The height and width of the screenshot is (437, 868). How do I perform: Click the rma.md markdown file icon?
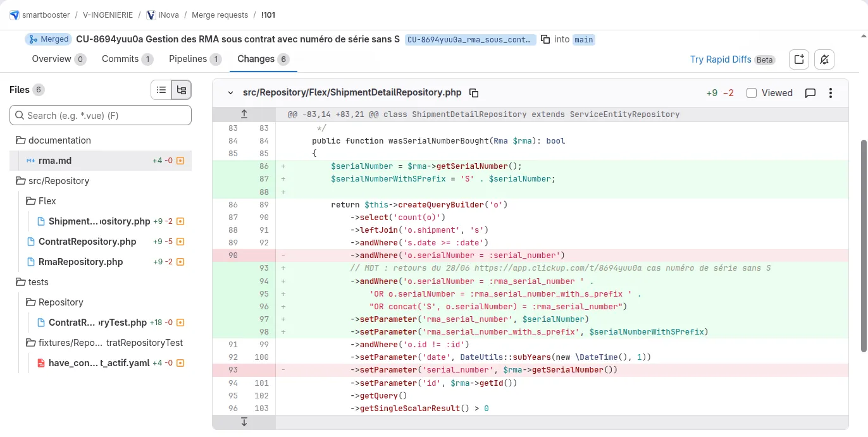click(31, 161)
